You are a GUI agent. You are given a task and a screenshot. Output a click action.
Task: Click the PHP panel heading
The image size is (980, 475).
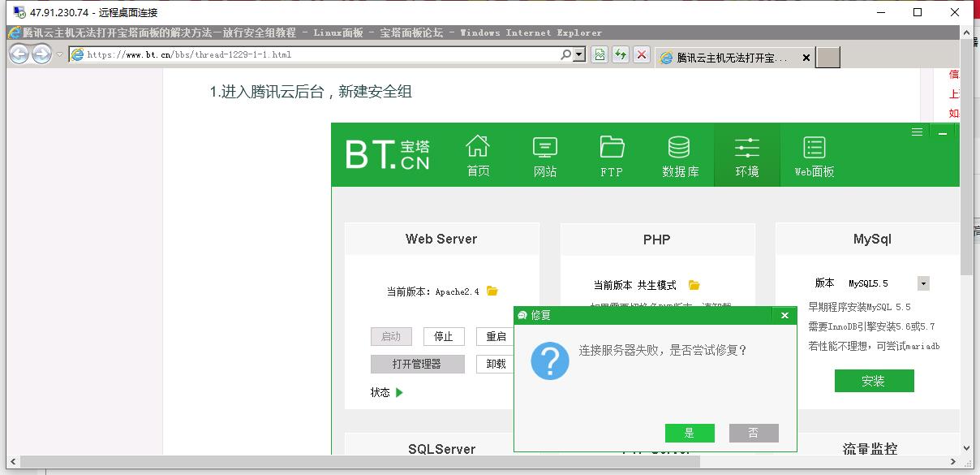pos(657,240)
